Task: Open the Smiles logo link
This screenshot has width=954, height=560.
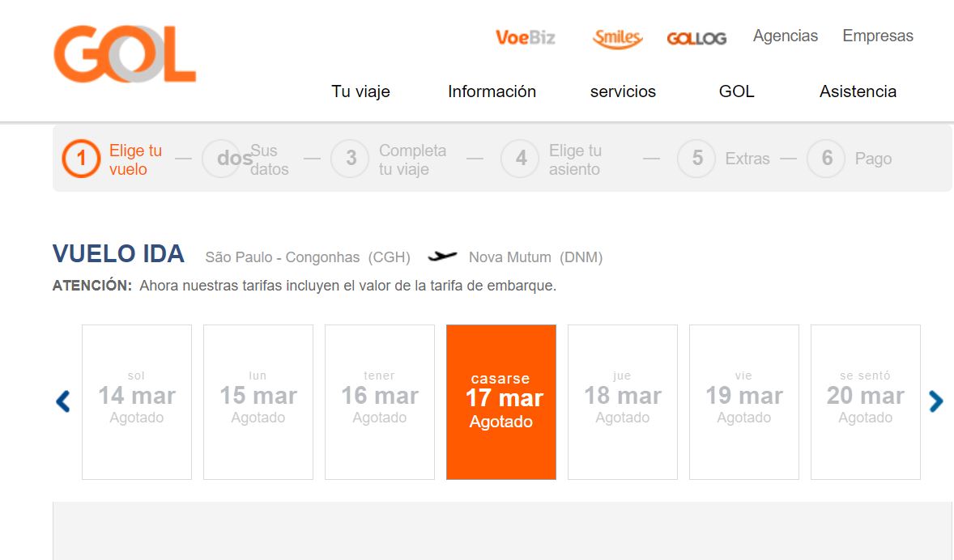Action: click(x=617, y=38)
